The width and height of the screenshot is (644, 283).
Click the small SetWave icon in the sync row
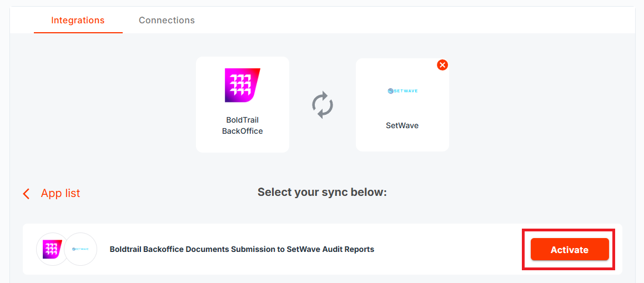[x=81, y=249]
